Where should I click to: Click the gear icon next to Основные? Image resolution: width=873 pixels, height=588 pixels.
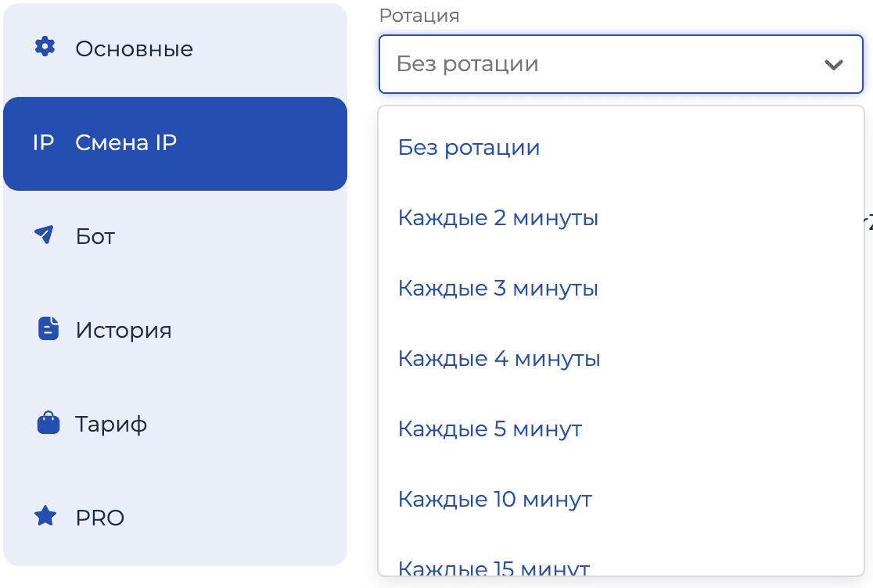(x=45, y=47)
